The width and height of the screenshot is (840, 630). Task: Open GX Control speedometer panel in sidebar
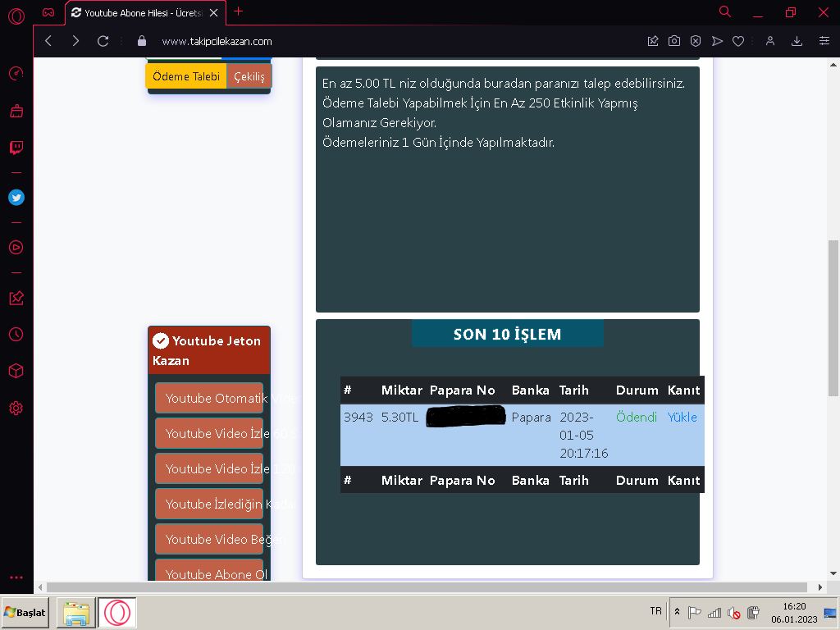click(16, 74)
